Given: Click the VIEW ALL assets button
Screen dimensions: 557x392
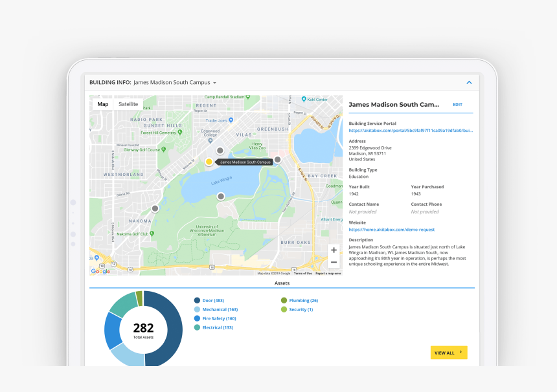Looking at the screenshot, I should (449, 353).
